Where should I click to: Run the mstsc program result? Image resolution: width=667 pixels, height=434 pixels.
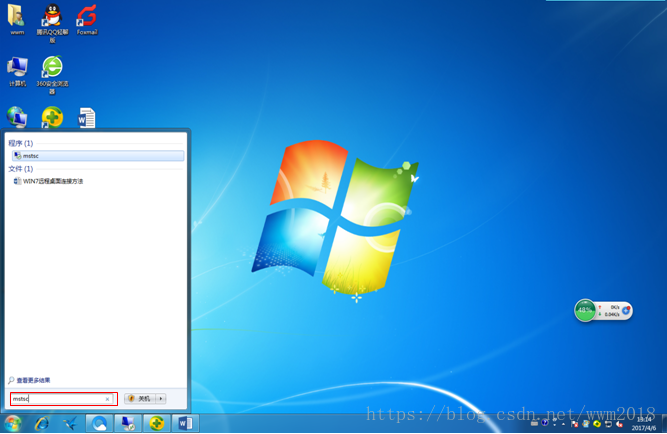pos(98,156)
